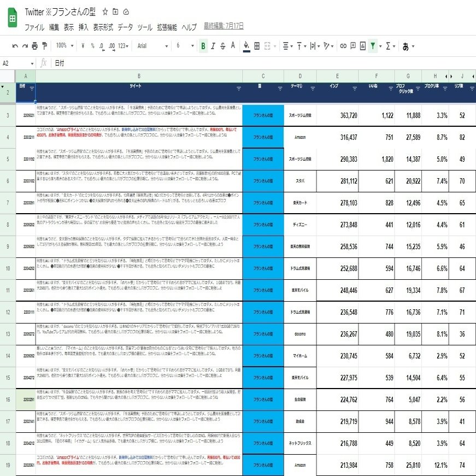Insert a comment

click(x=352, y=46)
